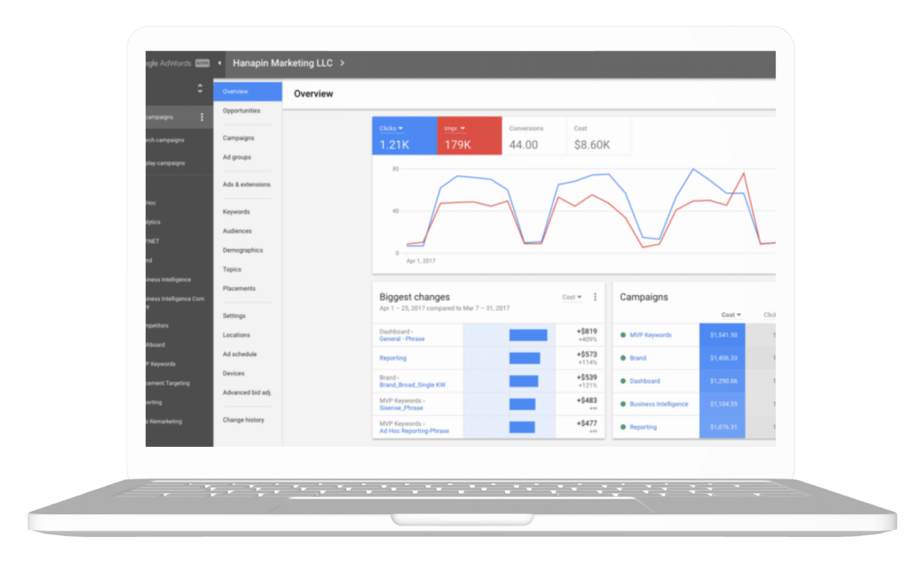The width and height of the screenshot is (924, 571).
Task: Collapse the left panel with the arrow icon
Action: tap(219, 63)
